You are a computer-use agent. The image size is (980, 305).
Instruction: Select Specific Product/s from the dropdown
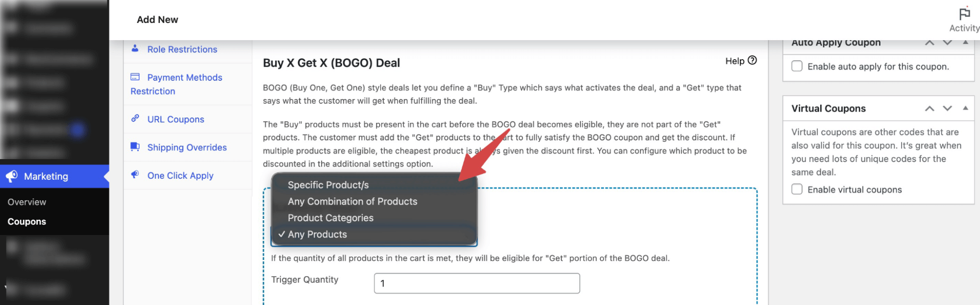tap(327, 185)
